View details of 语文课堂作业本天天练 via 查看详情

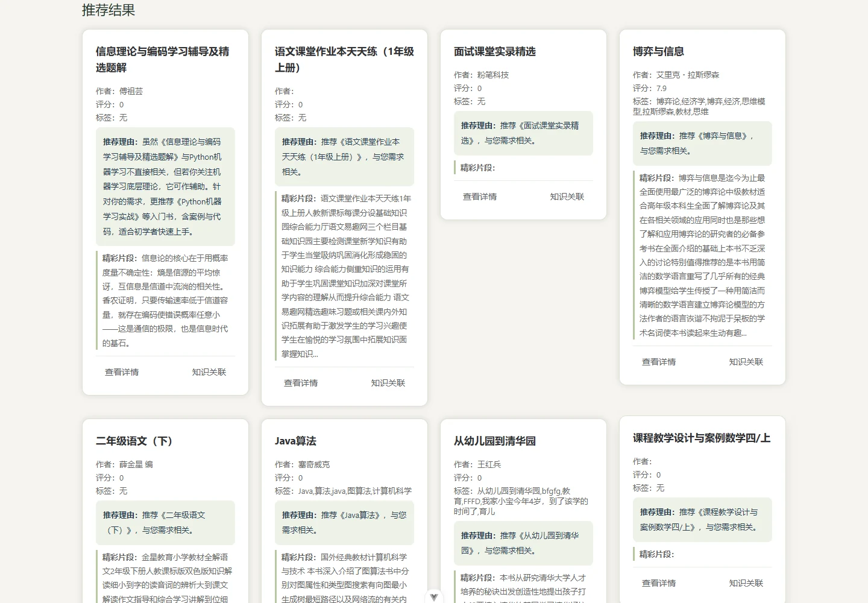(301, 383)
